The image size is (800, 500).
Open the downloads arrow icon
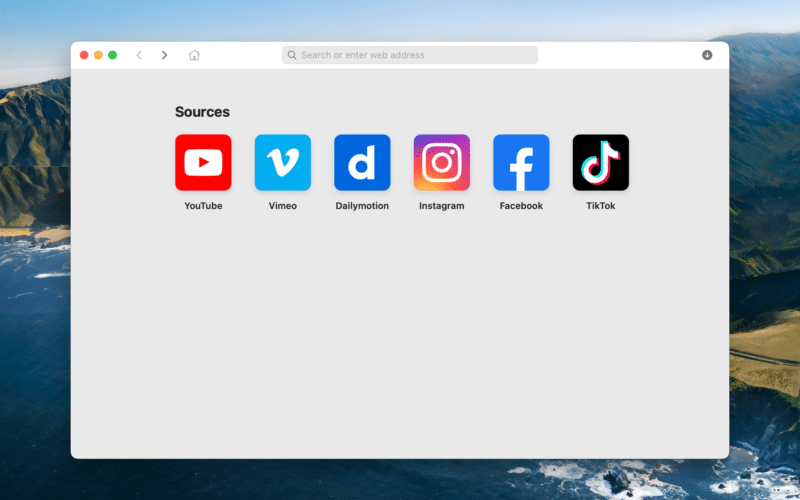pyautogui.click(x=707, y=55)
